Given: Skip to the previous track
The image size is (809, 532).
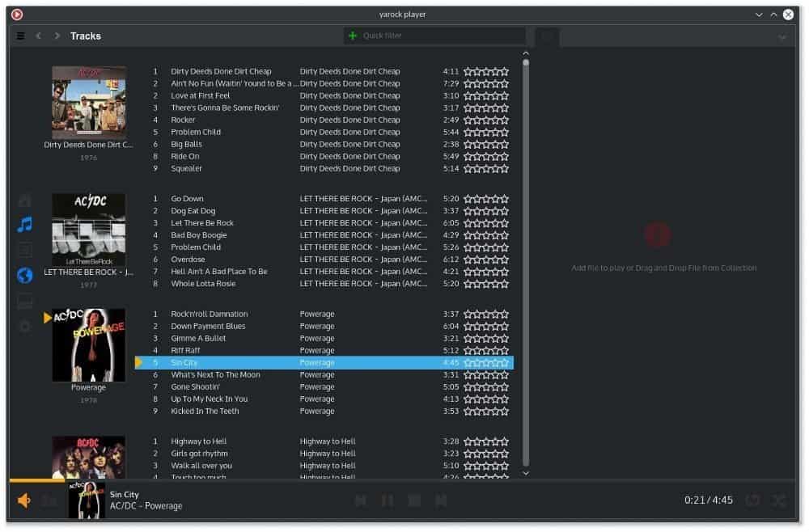Looking at the screenshot, I should pos(361,500).
